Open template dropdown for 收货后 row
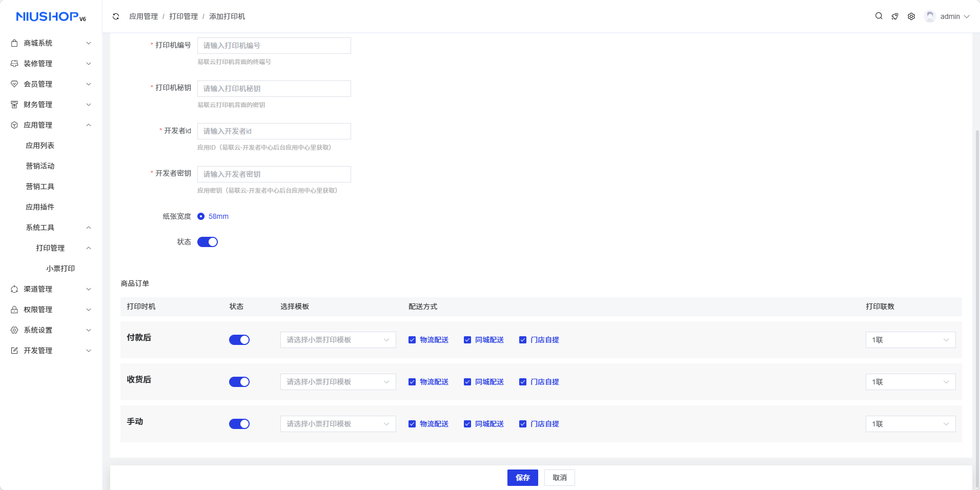 pyautogui.click(x=338, y=382)
